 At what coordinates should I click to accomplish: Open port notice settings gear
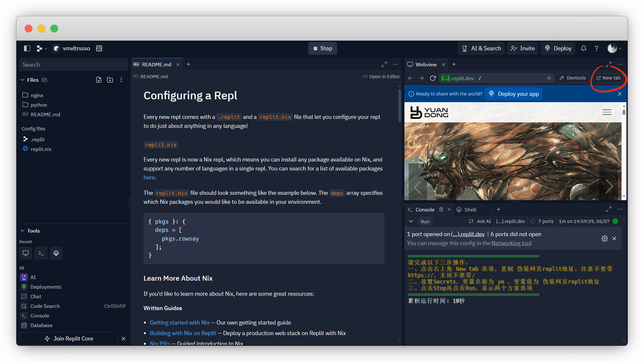(x=605, y=239)
